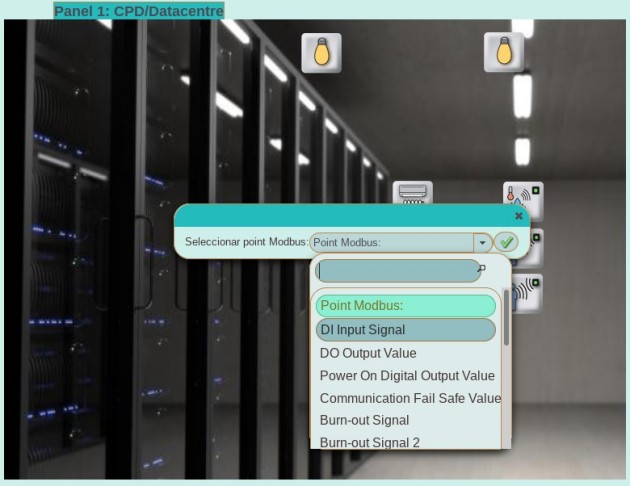Select 'DI Input Signal' option

[406, 330]
